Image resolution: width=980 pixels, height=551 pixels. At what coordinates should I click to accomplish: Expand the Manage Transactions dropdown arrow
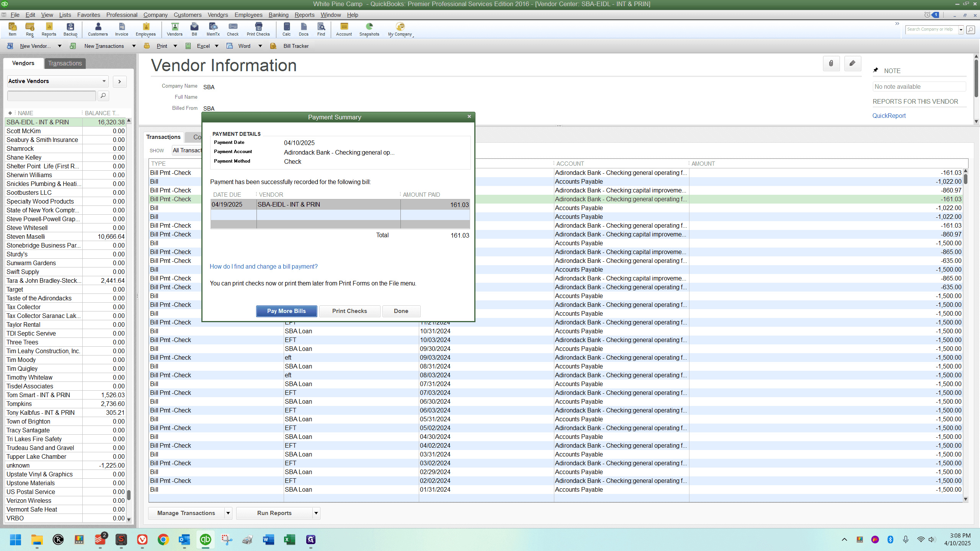[x=228, y=513]
